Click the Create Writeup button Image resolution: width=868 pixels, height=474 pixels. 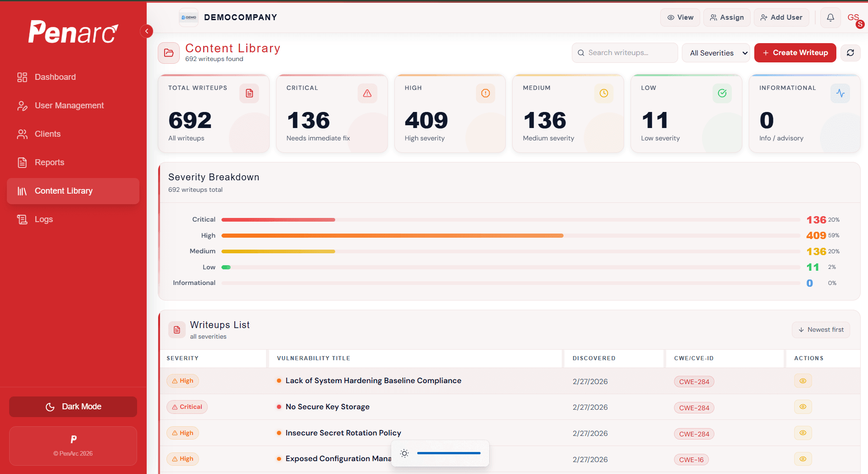point(795,52)
